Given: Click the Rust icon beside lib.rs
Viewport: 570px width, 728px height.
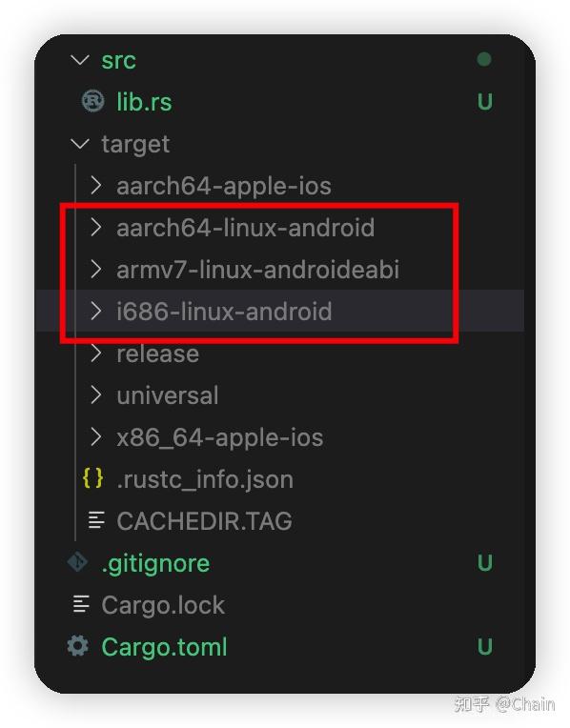Looking at the screenshot, I should pyautogui.click(x=92, y=101).
